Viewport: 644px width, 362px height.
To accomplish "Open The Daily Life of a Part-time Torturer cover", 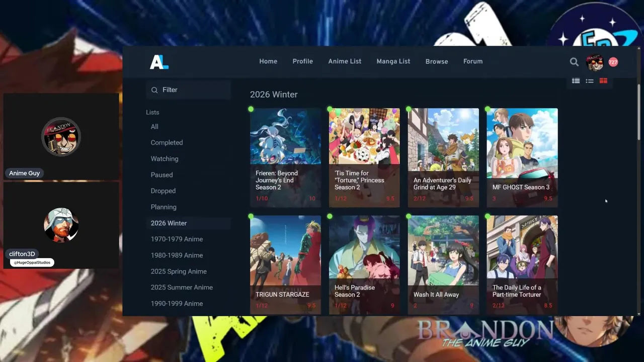I will pyautogui.click(x=522, y=265).
